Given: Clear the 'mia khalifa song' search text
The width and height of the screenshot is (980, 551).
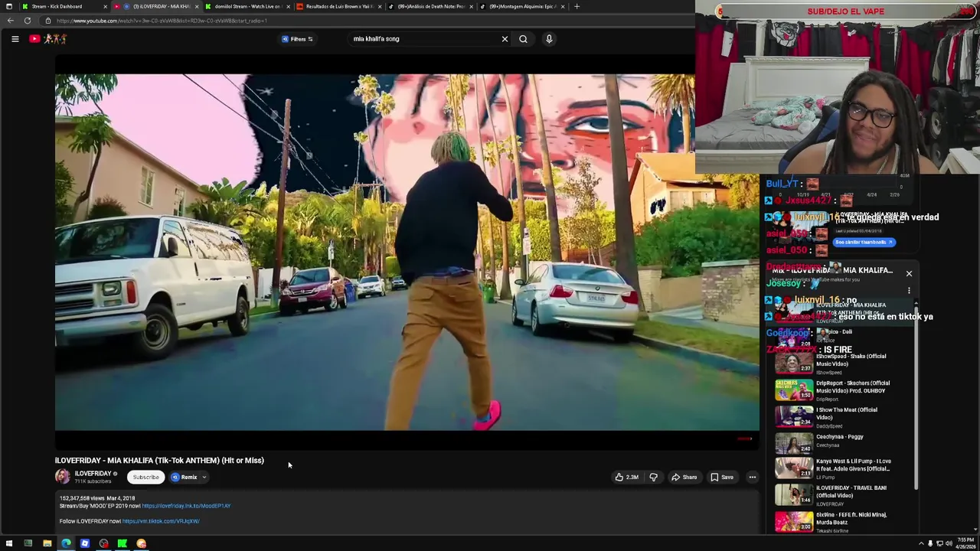Looking at the screenshot, I should [x=505, y=39].
